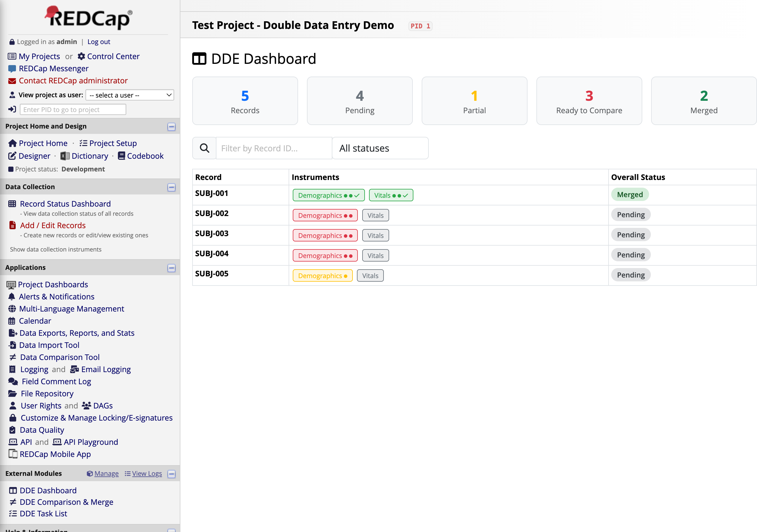Viewport: 757px width, 532px height.
Task: Click the Data Comparison Tool not-equal icon
Action: (x=13, y=357)
